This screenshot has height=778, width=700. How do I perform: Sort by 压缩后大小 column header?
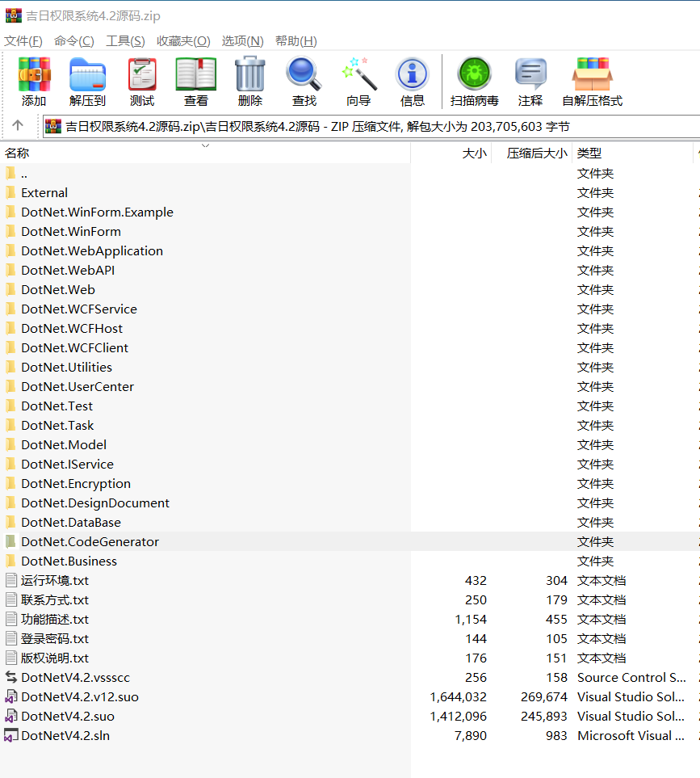pyautogui.click(x=536, y=153)
